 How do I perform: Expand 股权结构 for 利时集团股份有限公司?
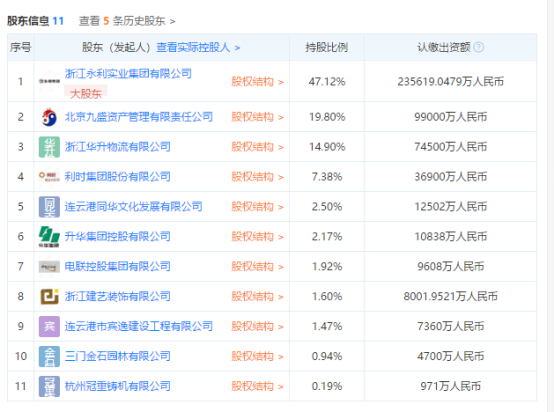tap(258, 177)
